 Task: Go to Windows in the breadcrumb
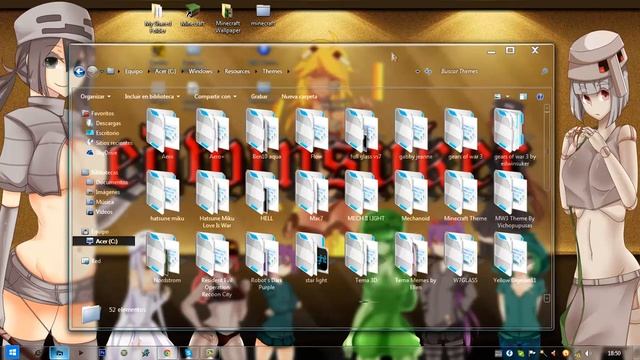pyautogui.click(x=200, y=71)
